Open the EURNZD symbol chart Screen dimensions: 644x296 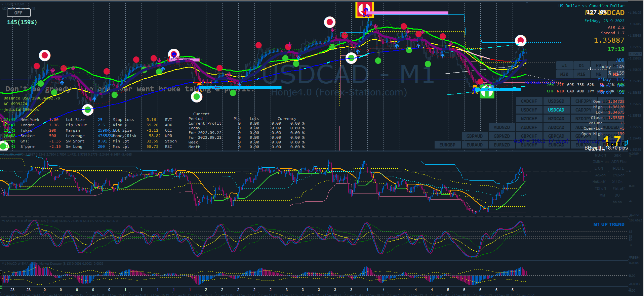502,145
